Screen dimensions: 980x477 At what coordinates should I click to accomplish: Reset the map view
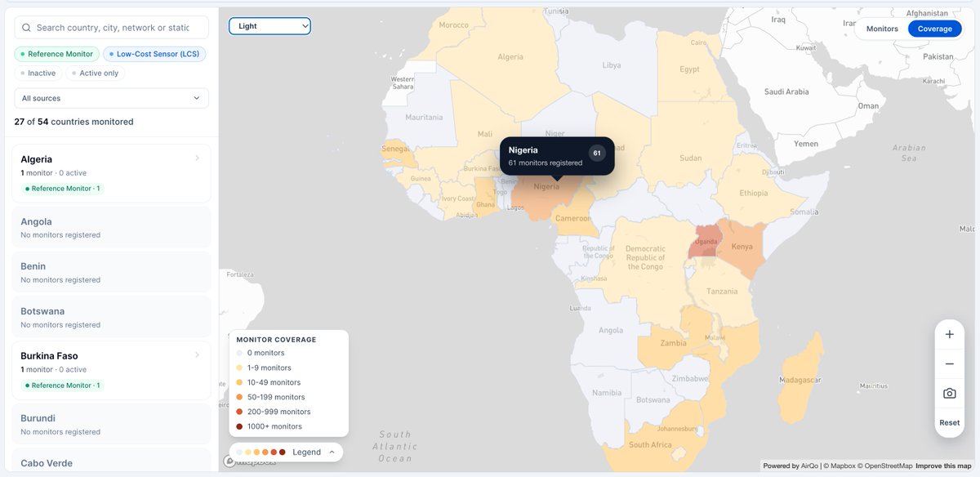point(949,422)
